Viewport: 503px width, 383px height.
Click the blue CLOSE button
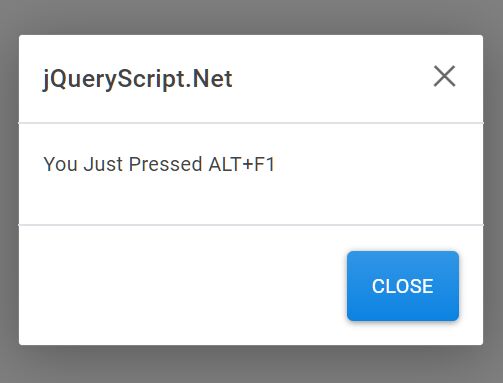coord(403,286)
